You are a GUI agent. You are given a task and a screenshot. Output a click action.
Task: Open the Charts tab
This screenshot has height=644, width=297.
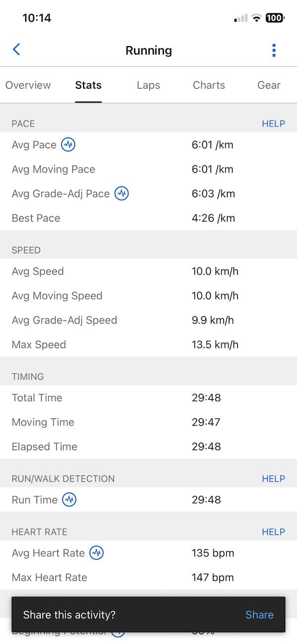pyautogui.click(x=209, y=85)
